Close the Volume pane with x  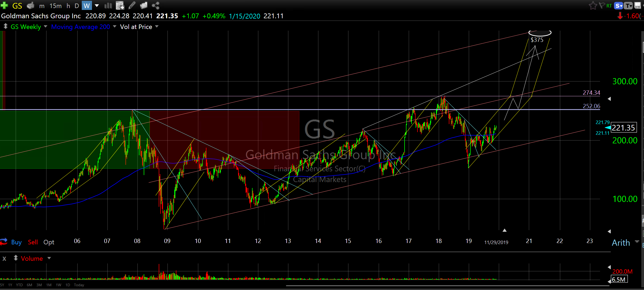pos(4,259)
